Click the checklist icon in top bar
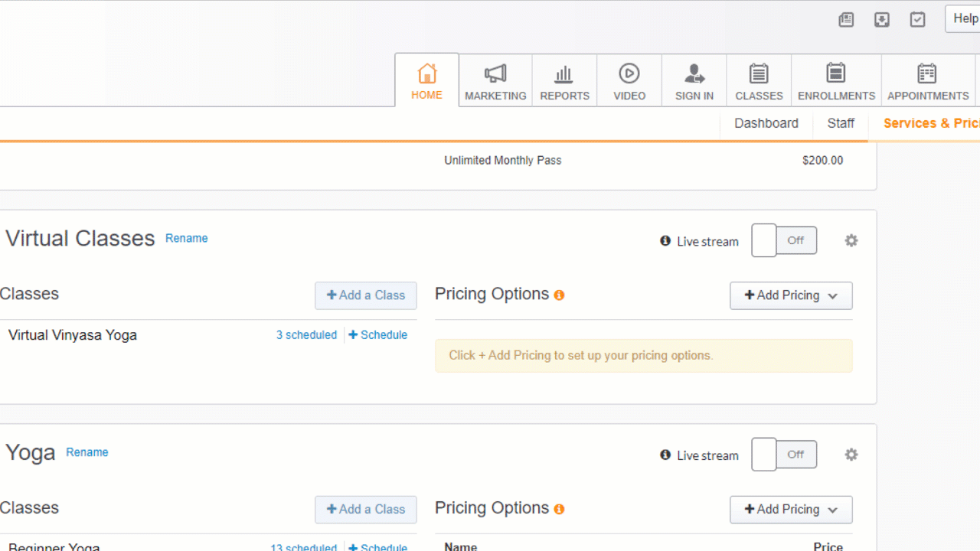Viewport: 980px width, 551px height. point(918,20)
